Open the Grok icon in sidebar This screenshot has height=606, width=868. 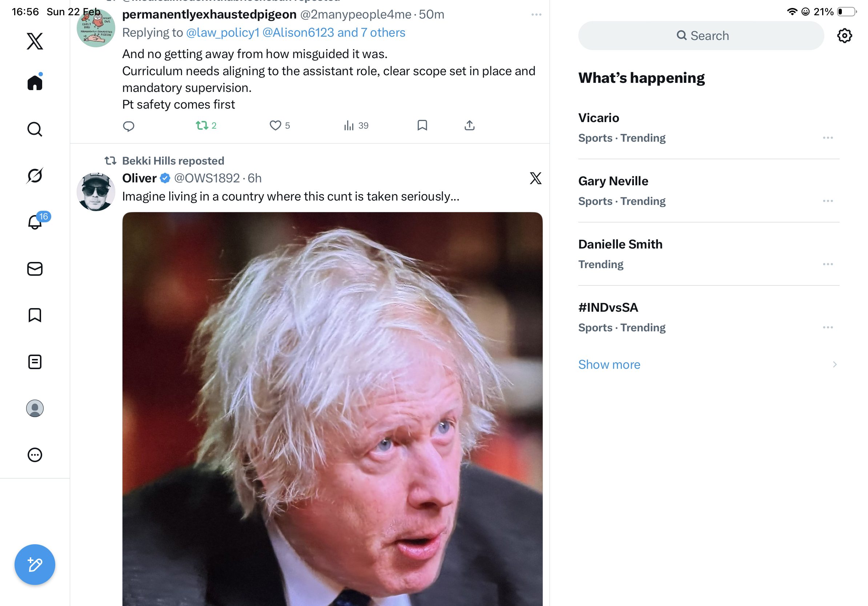35,176
